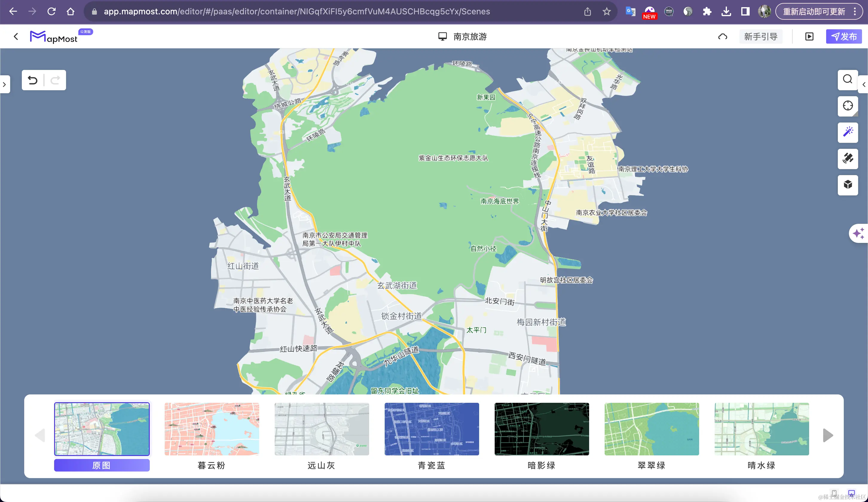Click the share page icon in address bar
Screen dimensions: 868x502
588,11
